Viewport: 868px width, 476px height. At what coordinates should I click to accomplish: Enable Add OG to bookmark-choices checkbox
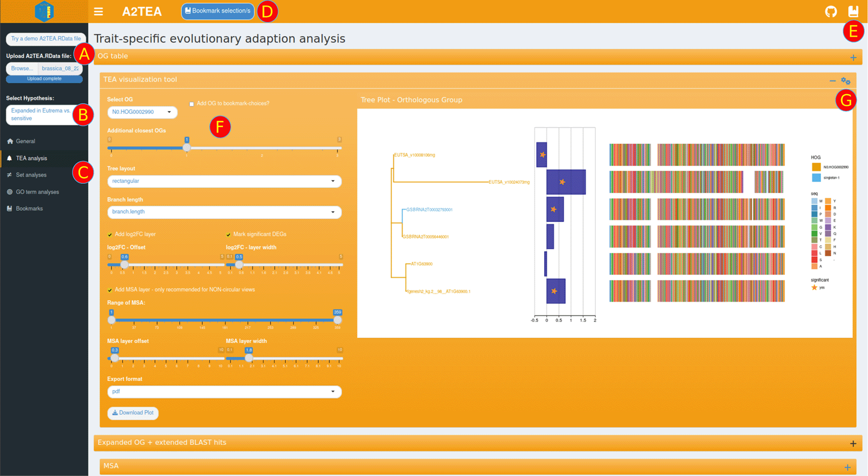[x=192, y=104]
